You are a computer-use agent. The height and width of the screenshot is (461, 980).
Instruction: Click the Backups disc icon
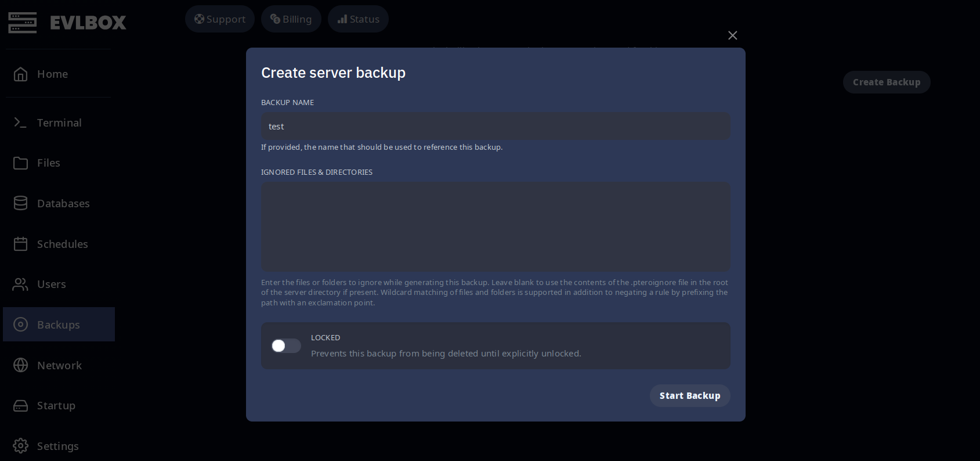[x=21, y=325]
